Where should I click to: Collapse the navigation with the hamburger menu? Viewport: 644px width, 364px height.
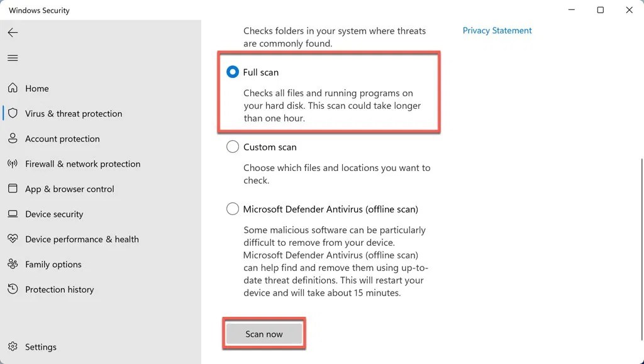point(13,58)
